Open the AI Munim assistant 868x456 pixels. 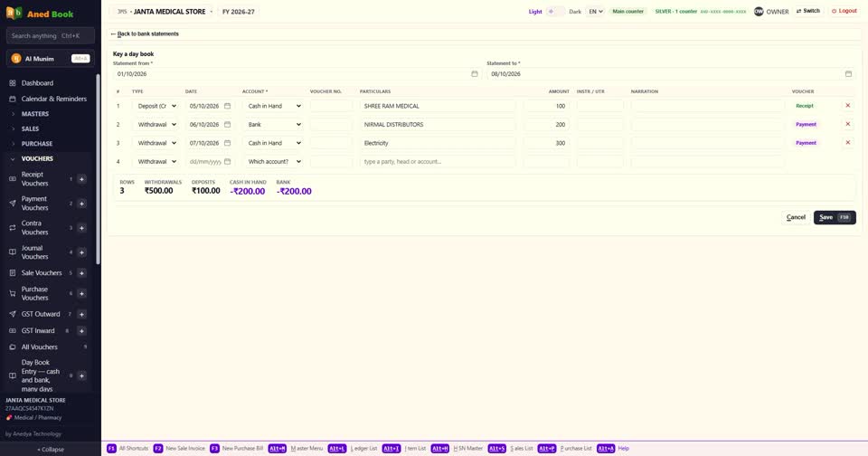point(51,59)
